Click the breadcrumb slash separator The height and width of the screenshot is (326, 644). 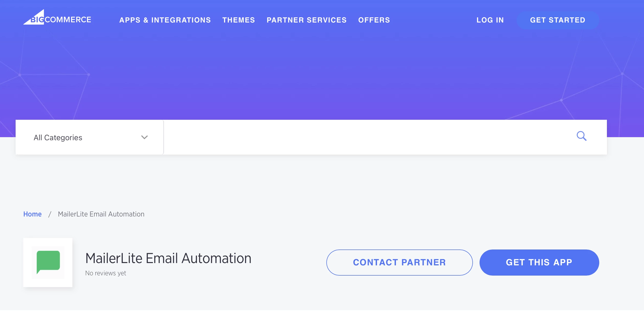50,214
